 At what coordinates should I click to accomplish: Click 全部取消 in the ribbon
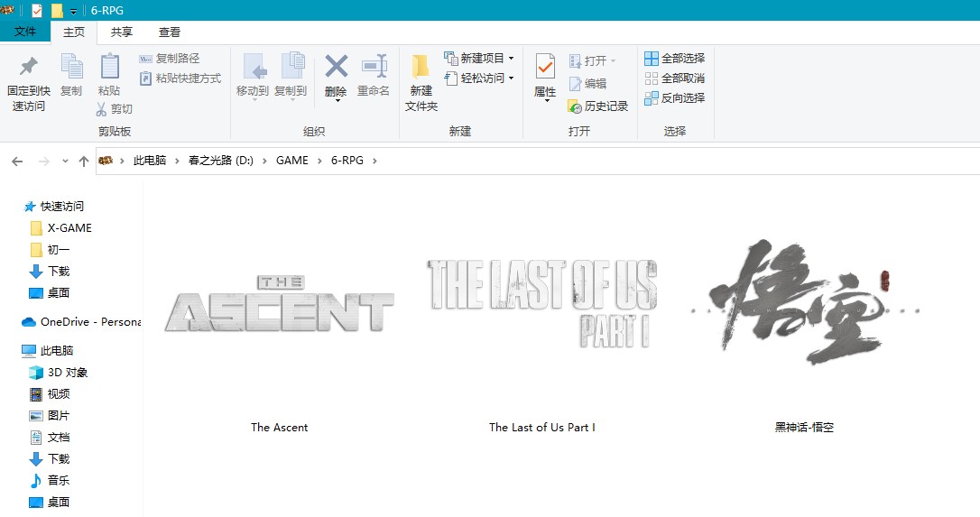tap(674, 78)
